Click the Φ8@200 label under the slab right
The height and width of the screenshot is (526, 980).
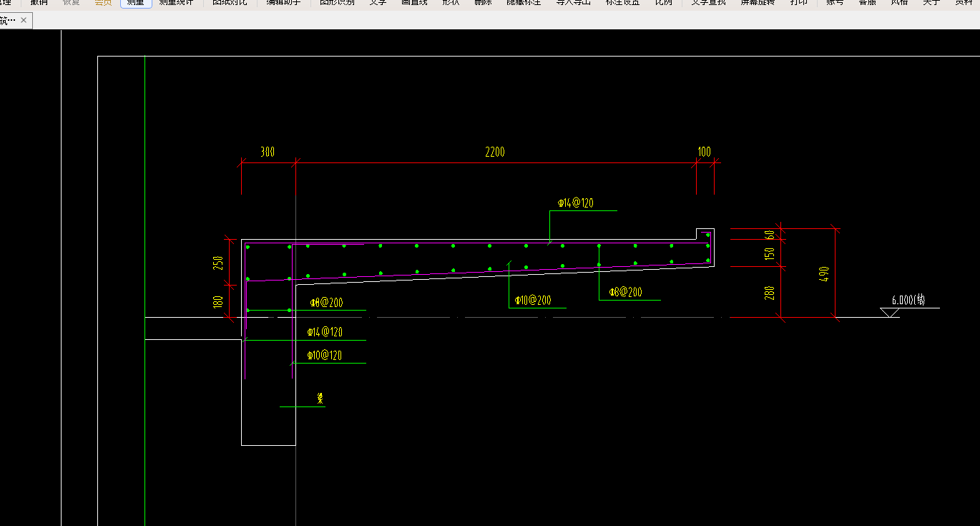626,292
